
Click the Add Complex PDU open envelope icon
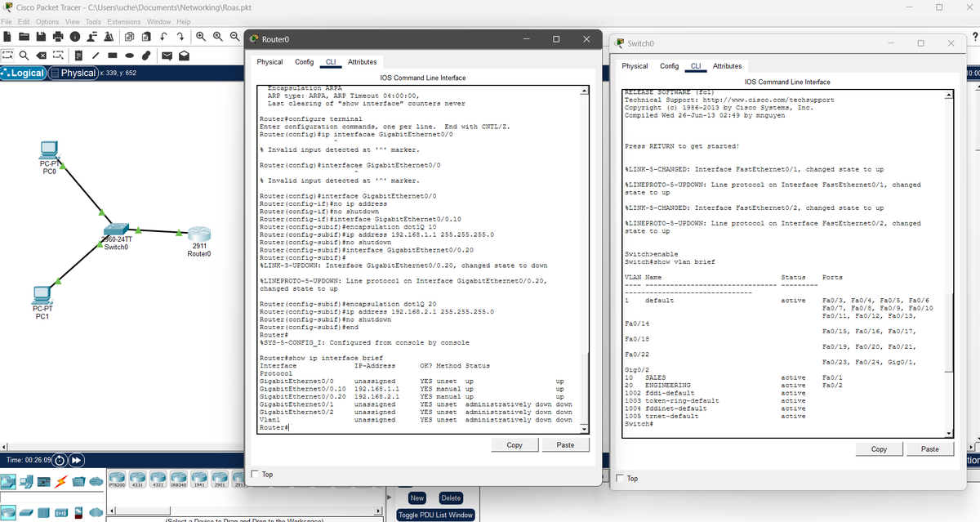184,56
